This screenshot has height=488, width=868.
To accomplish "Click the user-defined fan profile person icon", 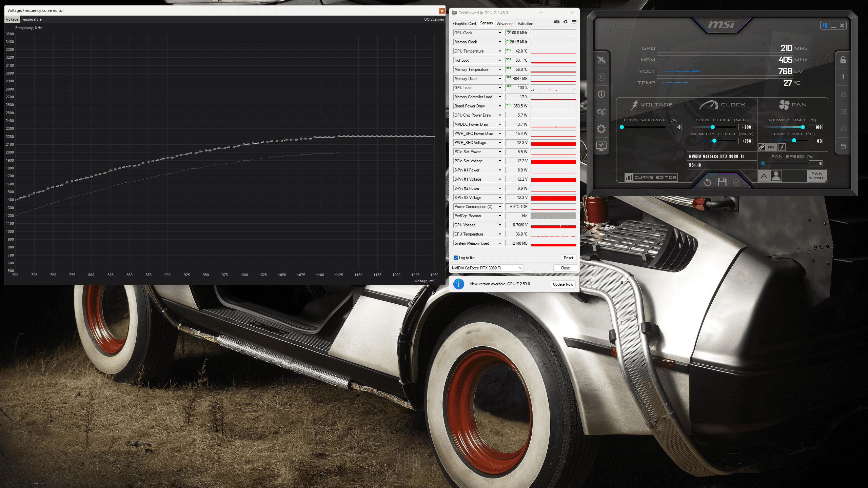I will (776, 176).
